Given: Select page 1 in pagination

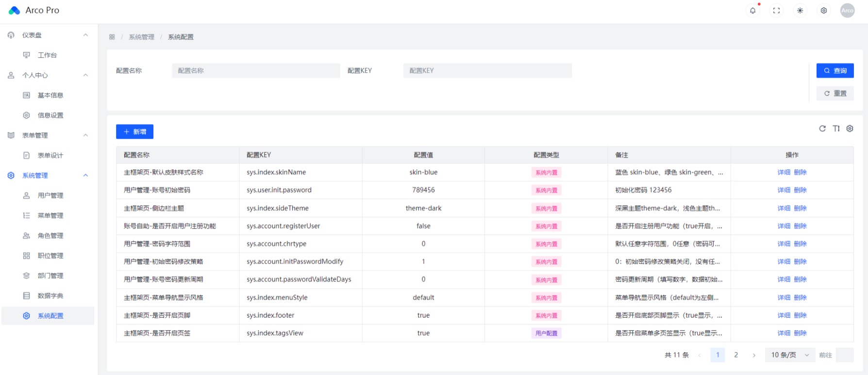Looking at the screenshot, I should point(718,355).
